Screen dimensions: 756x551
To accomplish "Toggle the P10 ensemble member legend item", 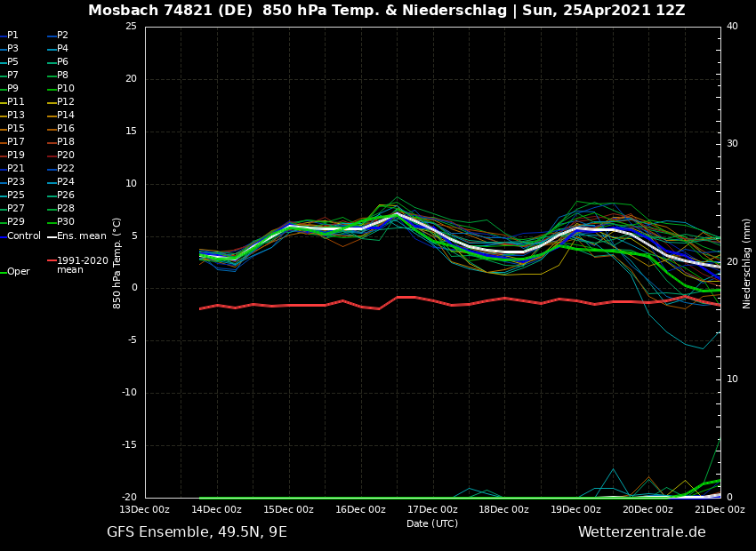I will point(65,89).
